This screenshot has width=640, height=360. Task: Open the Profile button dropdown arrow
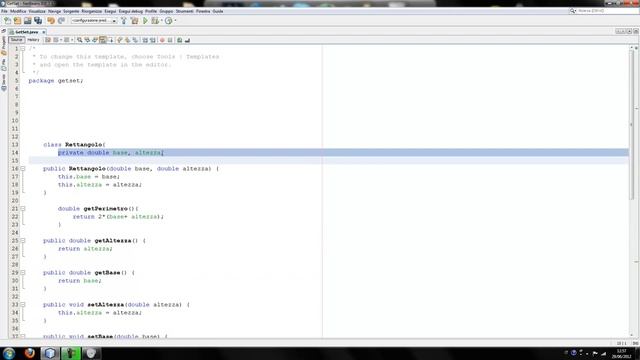176,20
